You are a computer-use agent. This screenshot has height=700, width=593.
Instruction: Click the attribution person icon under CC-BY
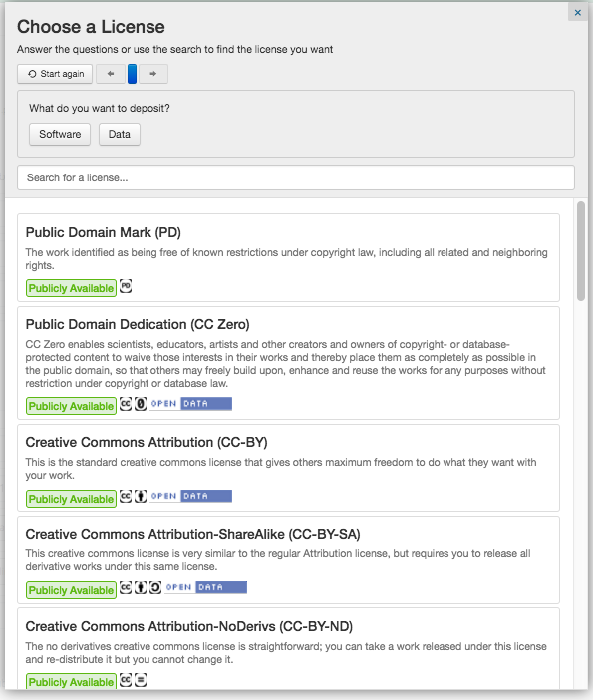pyautogui.click(x=141, y=496)
